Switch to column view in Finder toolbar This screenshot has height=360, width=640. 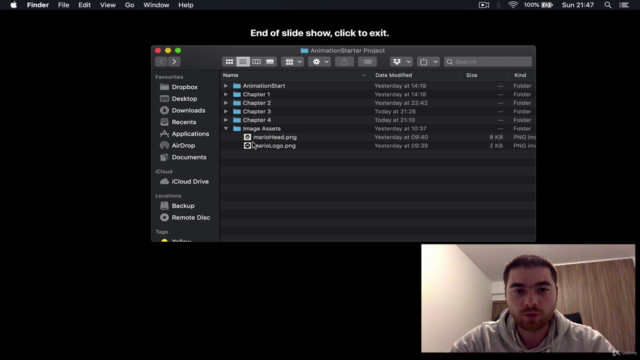(256, 62)
